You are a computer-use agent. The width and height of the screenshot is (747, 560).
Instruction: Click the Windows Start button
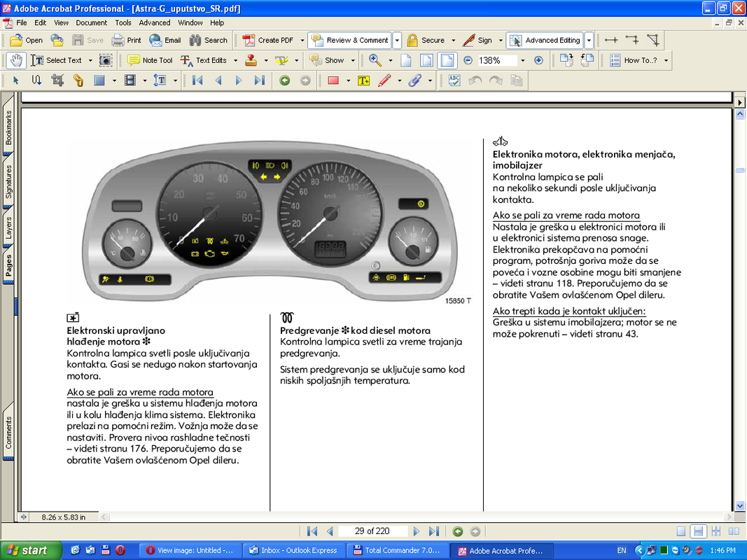click(x=32, y=550)
